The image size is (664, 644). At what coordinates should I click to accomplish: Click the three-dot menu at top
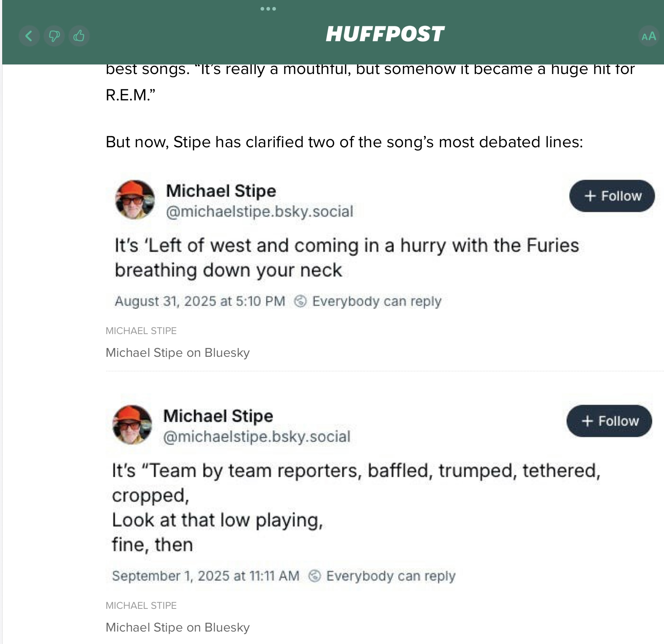tap(268, 9)
